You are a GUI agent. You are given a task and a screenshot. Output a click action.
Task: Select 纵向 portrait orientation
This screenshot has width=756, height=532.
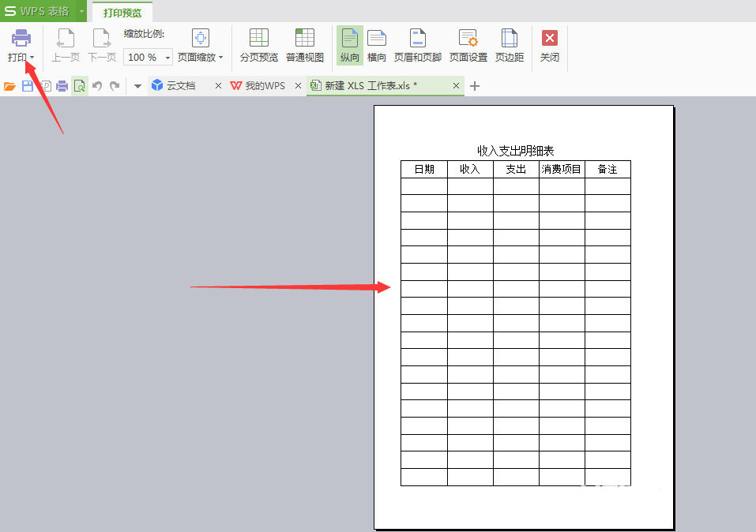pos(349,46)
